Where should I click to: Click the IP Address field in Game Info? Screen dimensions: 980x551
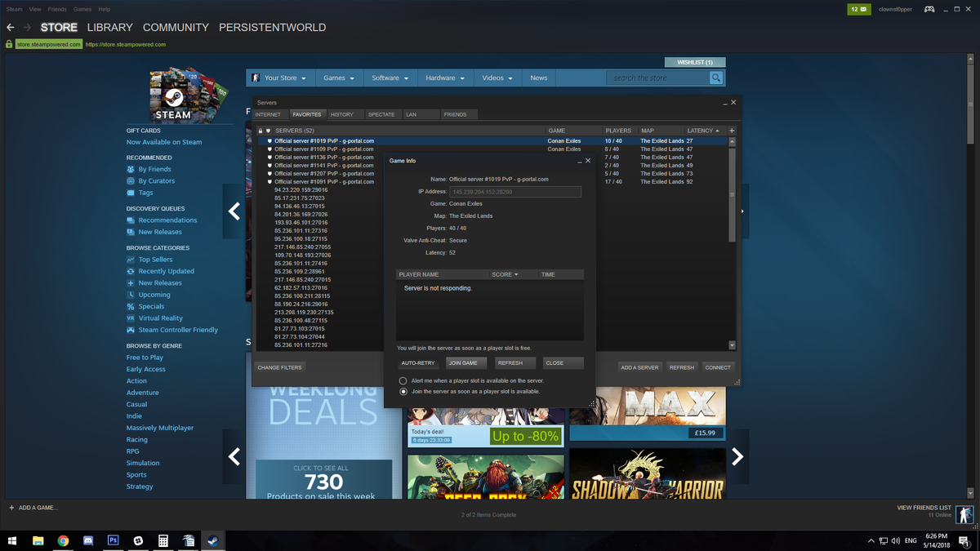(515, 192)
